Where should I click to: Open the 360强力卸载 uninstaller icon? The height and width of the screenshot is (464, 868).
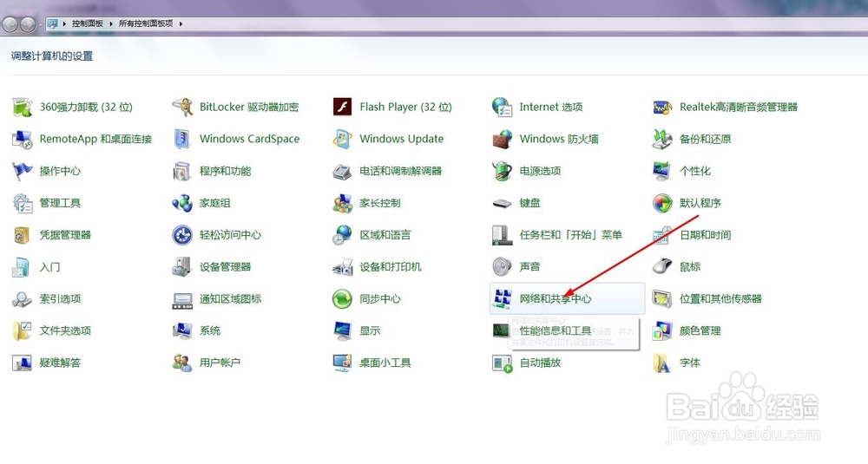[x=23, y=107]
